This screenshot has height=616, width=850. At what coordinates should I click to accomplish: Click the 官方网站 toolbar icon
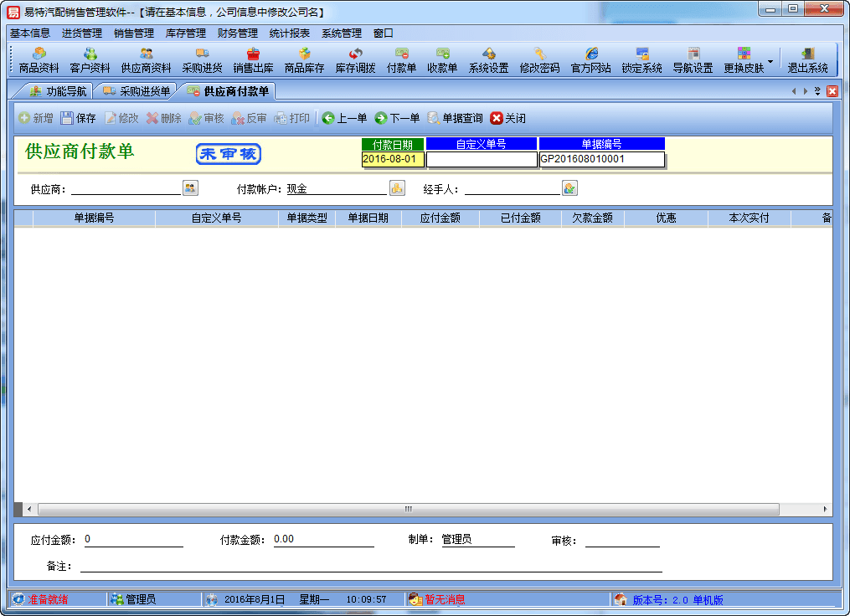point(590,60)
